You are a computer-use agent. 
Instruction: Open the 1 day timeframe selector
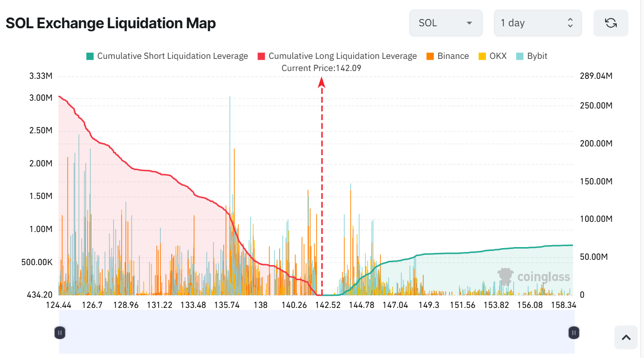(x=538, y=23)
